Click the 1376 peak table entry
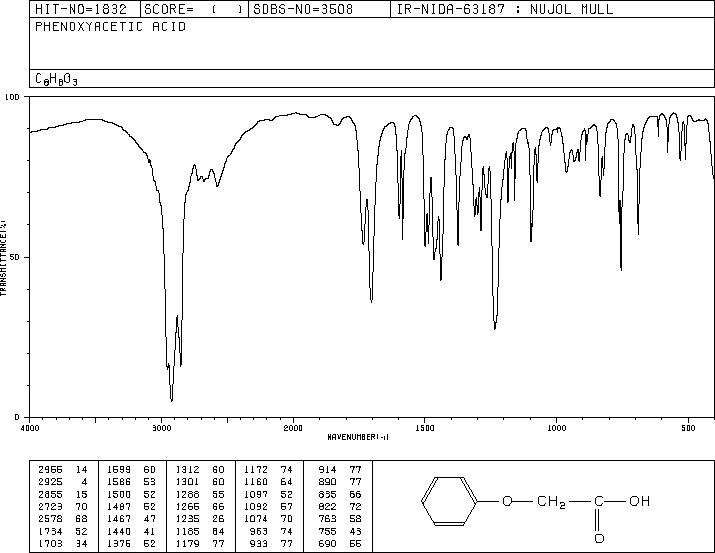The image size is (715, 553). [131, 544]
